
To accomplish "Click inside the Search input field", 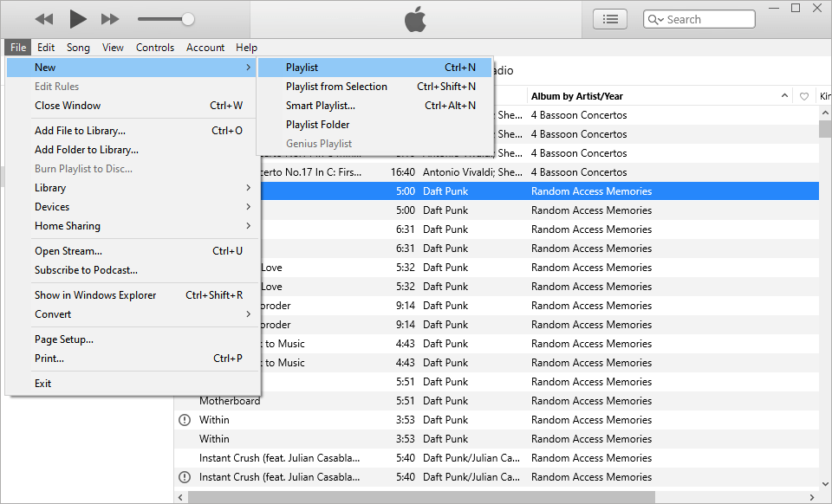I will tap(702, 18).
